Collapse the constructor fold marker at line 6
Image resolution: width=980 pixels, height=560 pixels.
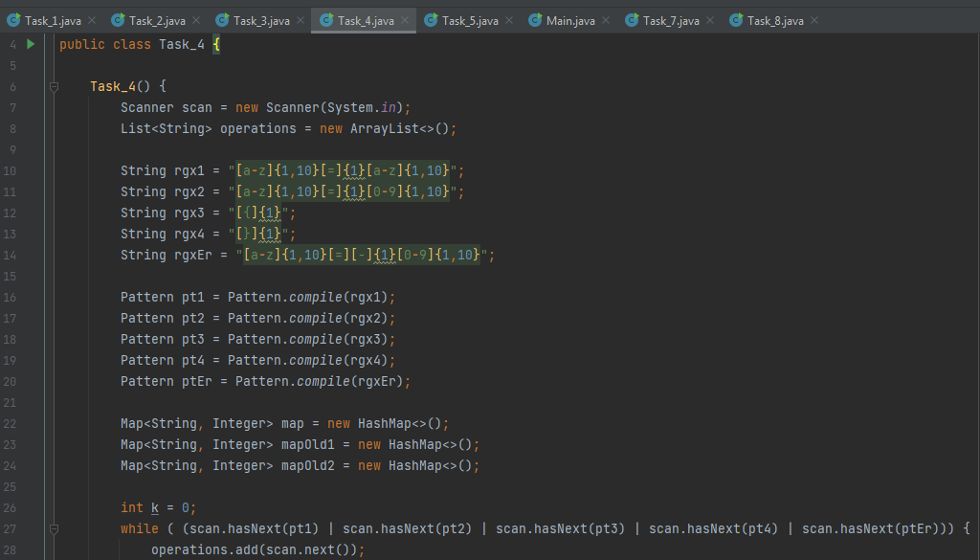point(55,86)
